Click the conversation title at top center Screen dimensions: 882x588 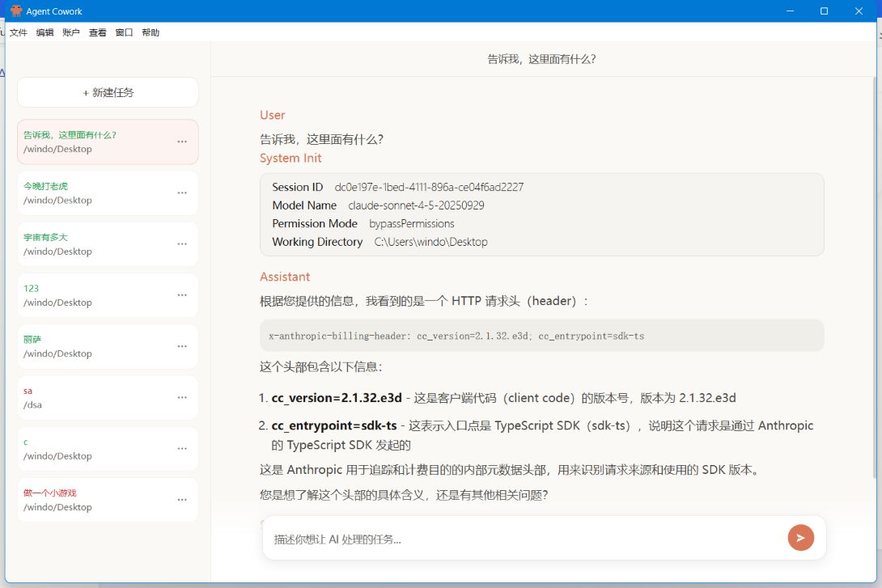(541, 59)
